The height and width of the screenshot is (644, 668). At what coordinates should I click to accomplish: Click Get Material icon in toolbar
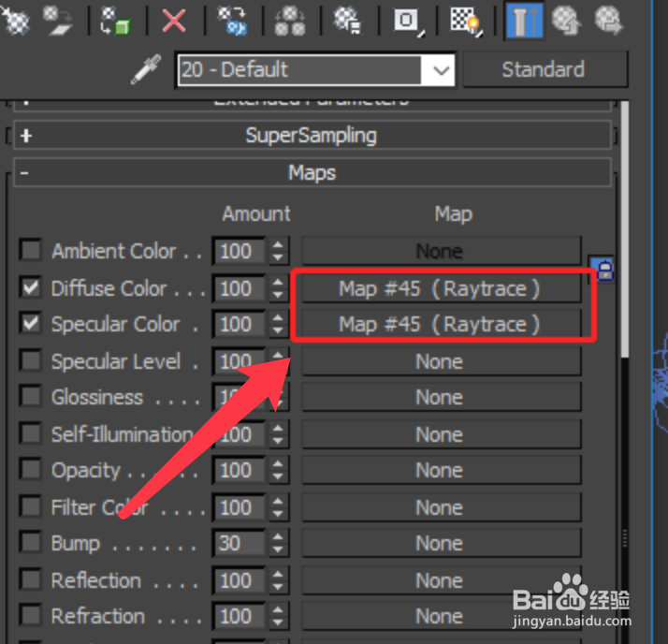coord(15,20)
